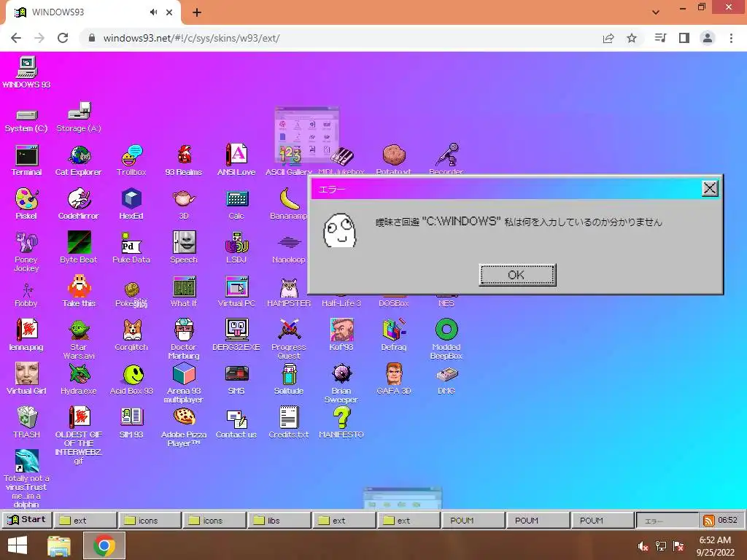
Task: Mute the WINDOWS93 tab audio
Action: pos(153,12)
